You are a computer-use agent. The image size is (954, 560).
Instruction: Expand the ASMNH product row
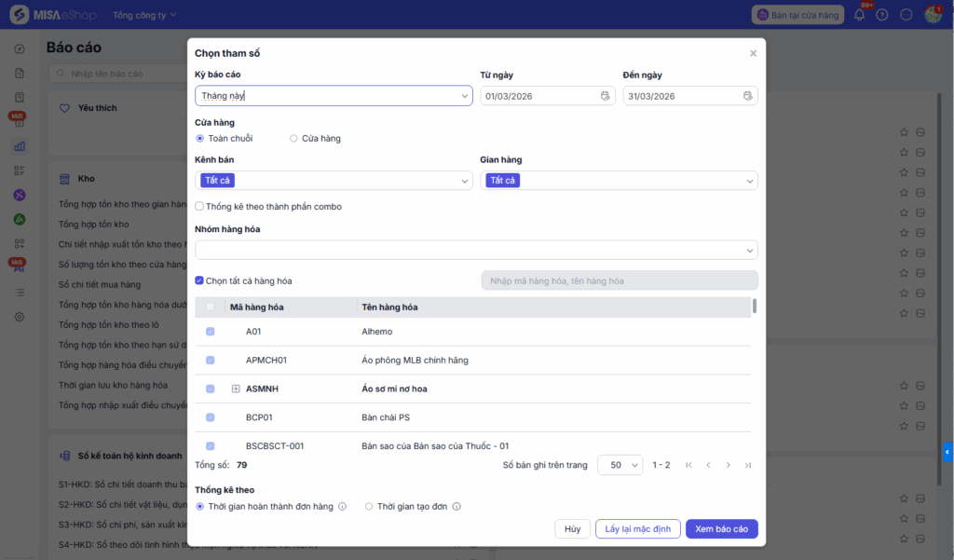click(x=236, y=389)
